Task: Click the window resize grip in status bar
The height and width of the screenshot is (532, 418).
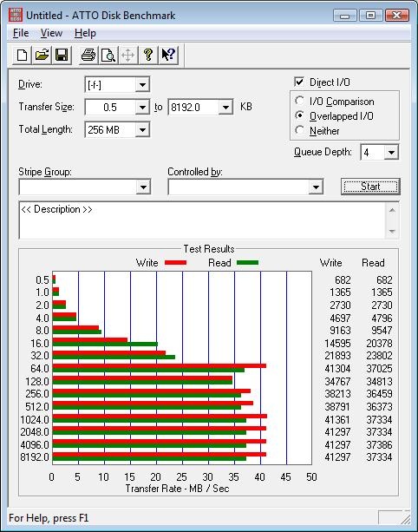Action: pos(406,518)
